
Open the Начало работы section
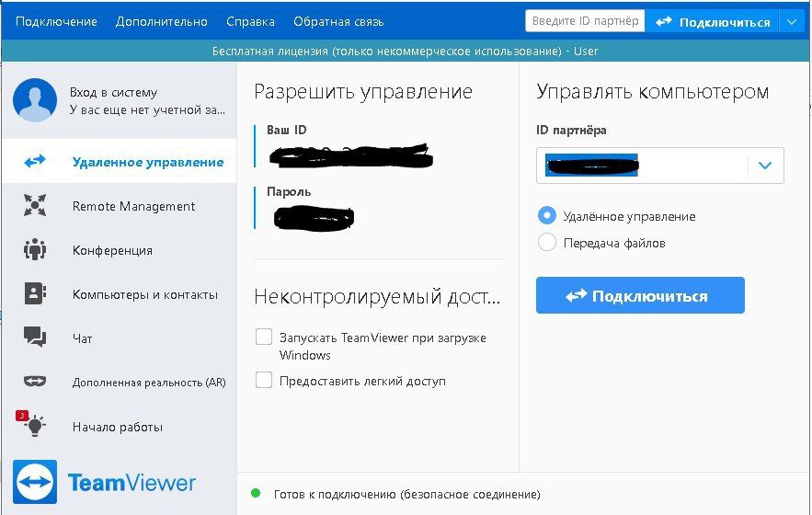tap(120, 427)
